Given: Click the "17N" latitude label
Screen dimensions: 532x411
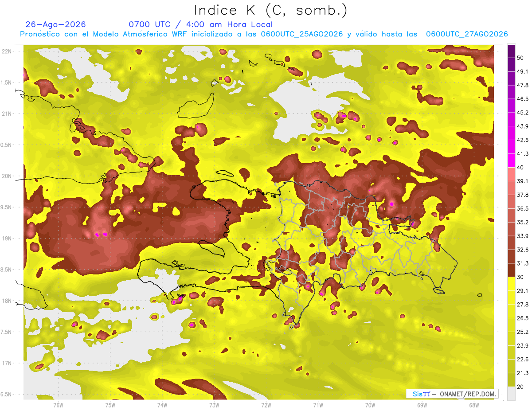Looking at the screenshot, I should pos(8,364).
